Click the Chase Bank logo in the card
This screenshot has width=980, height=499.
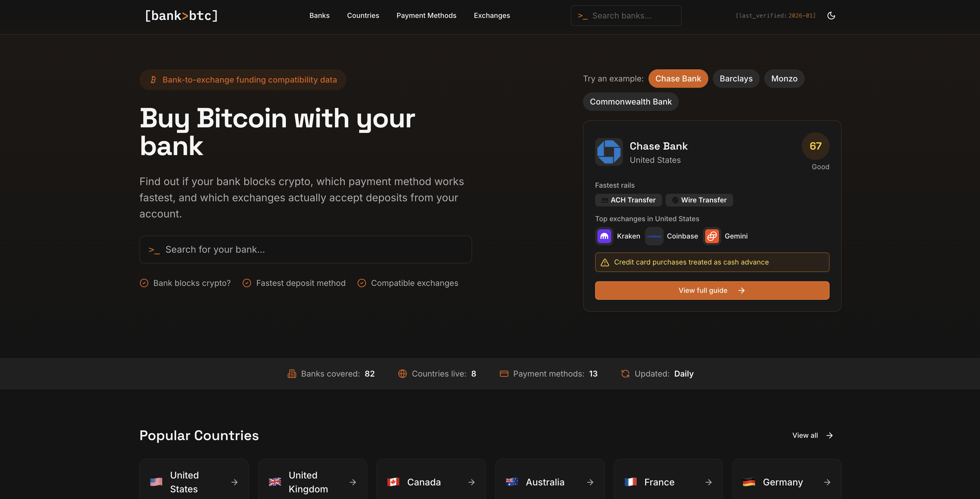[609, 152]
